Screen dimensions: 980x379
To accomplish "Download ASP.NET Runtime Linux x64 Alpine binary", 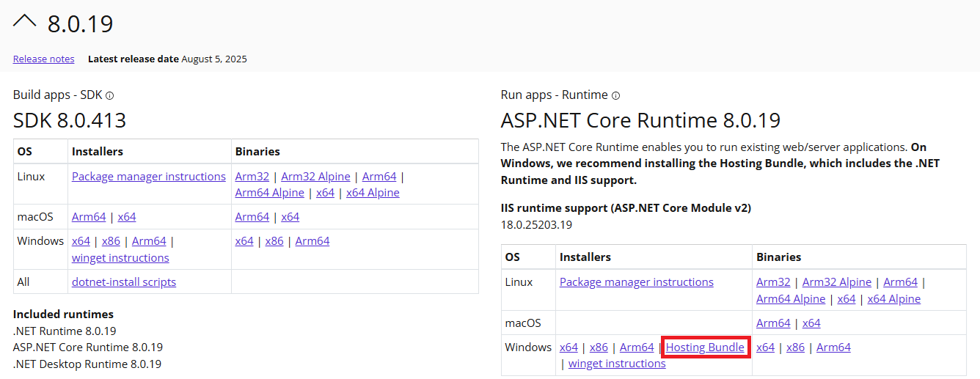I will (894, 299).
